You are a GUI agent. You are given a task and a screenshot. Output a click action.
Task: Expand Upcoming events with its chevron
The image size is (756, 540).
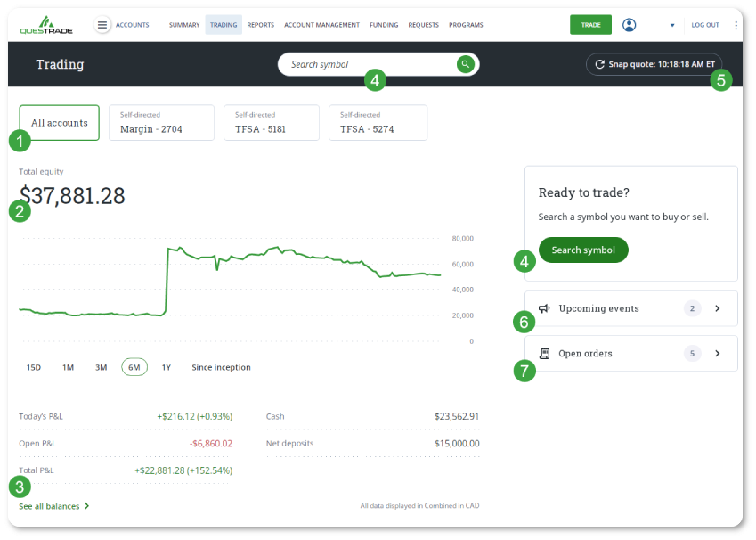[718, 307]
